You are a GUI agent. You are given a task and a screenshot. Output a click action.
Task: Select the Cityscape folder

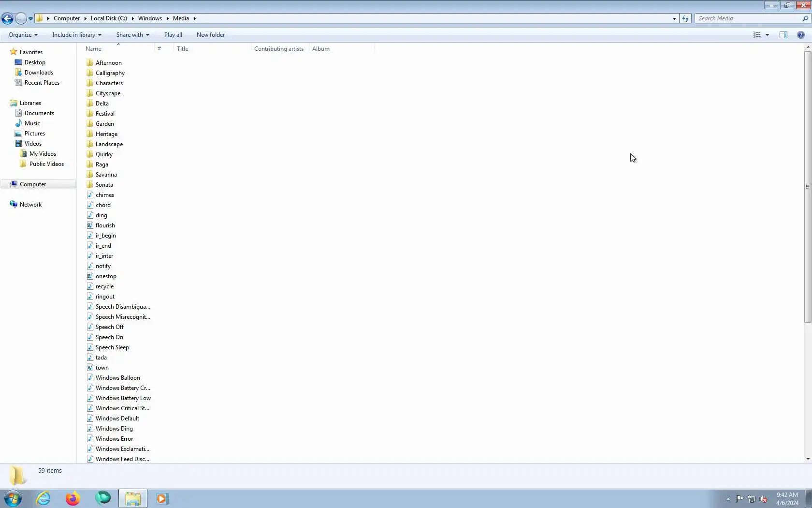point(108,93)
